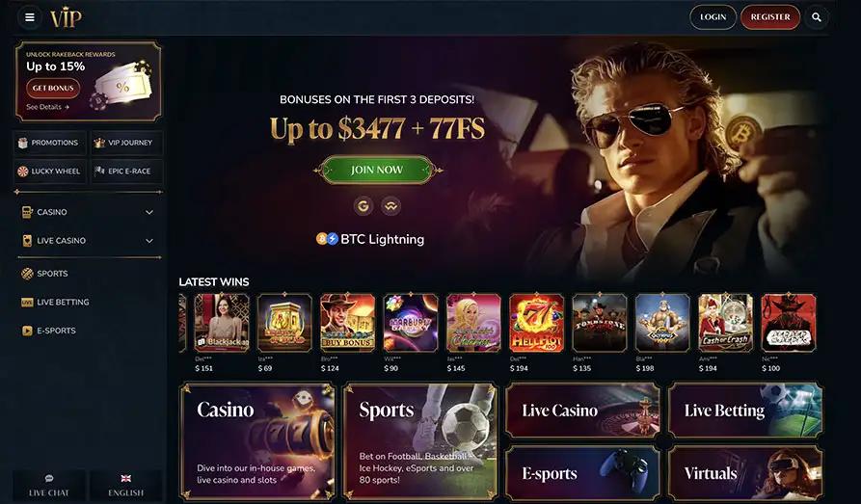The width and height of the screenshot is (861, 504).
Task: Open Live Chat speech bubble
Action: 49,478
